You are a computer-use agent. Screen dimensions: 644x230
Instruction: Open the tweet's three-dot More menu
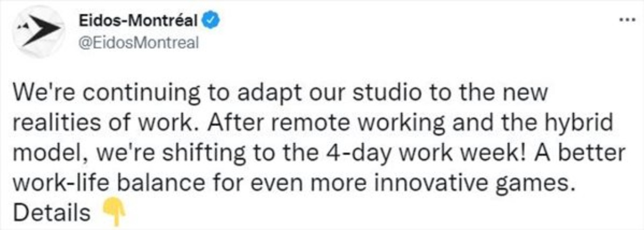pos(624,19)
